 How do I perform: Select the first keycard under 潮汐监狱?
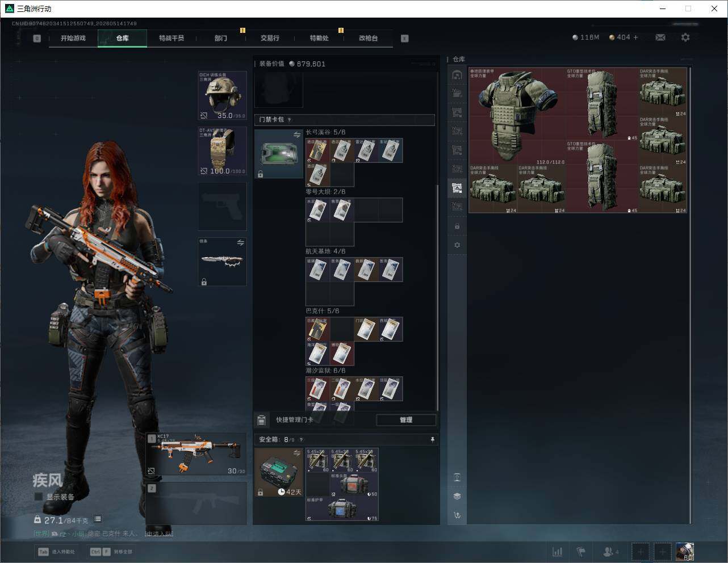(318, 389)
